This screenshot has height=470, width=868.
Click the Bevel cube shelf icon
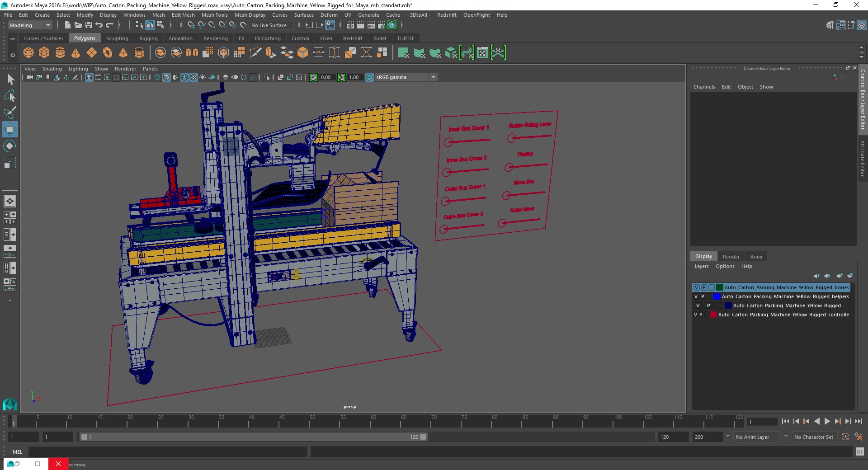tap(303, 53)
